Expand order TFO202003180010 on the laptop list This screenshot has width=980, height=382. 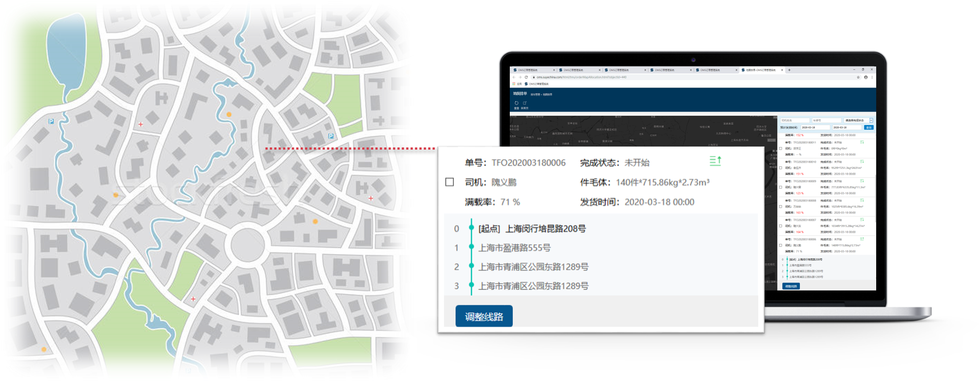pyautogui.click(x=862, y=162)
